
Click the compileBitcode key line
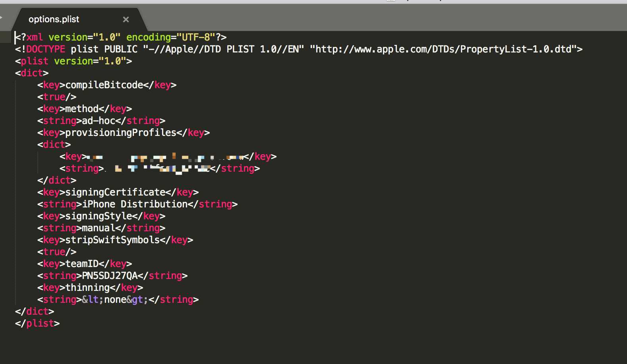[x=107, y=85]
